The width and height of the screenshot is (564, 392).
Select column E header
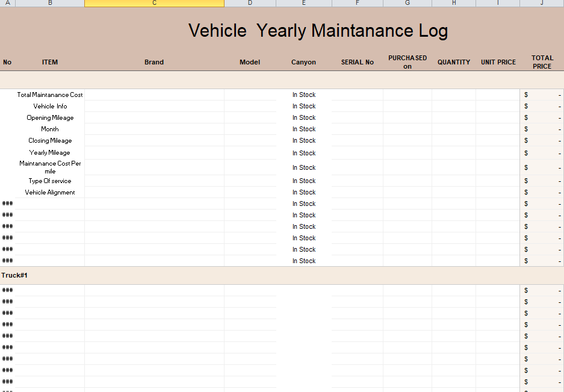pyautogui.click(x=303, y=3)
